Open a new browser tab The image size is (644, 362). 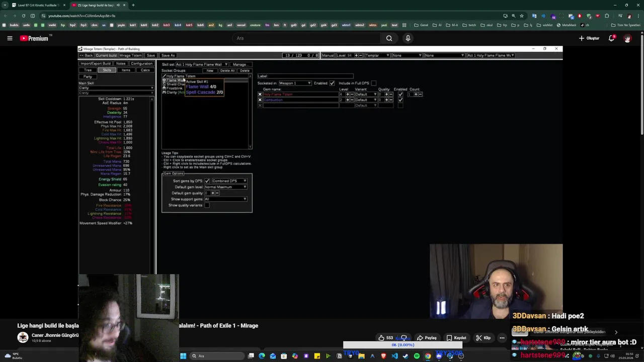pyautogui.click(x=133, y=5)
